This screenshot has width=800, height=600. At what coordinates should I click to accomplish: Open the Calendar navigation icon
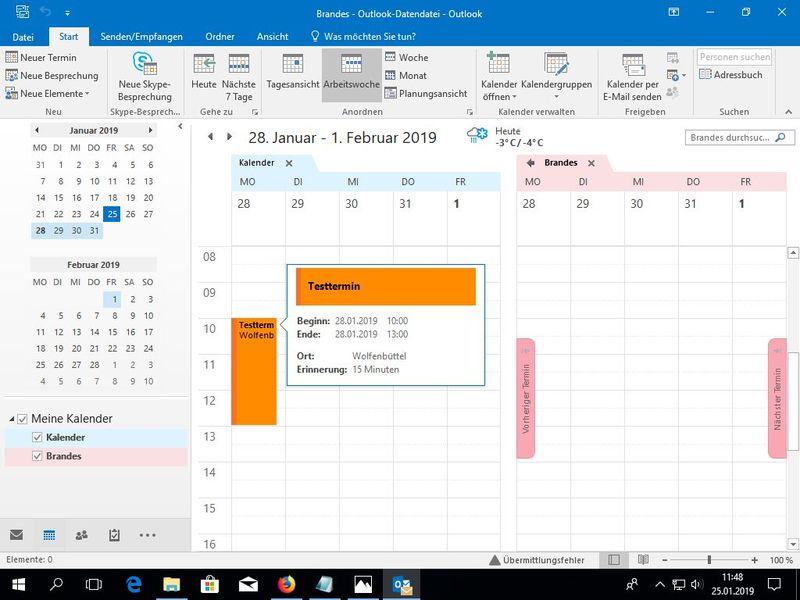tap(49, 535)
